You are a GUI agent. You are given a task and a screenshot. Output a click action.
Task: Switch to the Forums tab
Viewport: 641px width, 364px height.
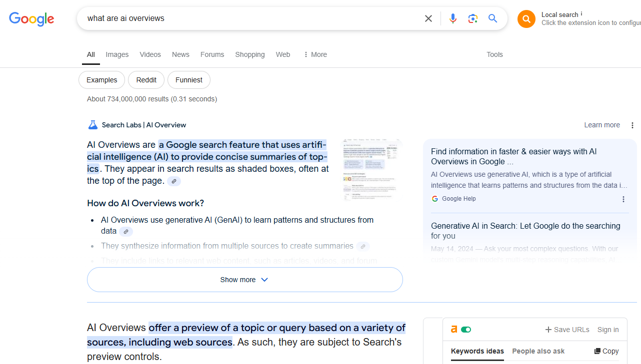click(x=212, y=54)
